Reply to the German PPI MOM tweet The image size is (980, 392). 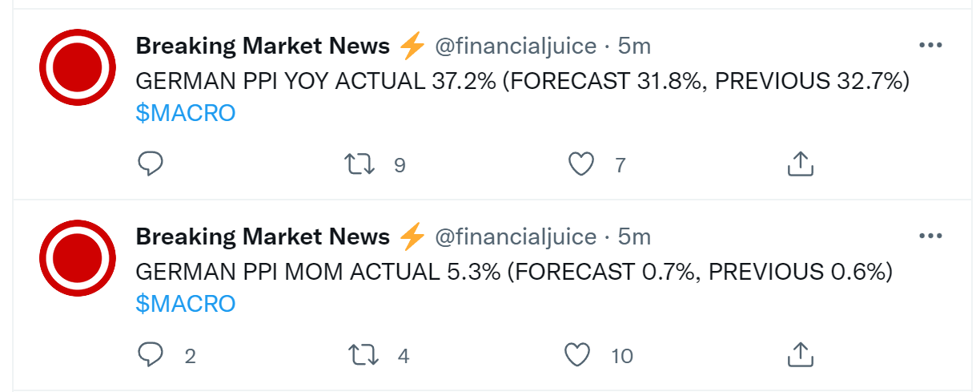(151, 354)
